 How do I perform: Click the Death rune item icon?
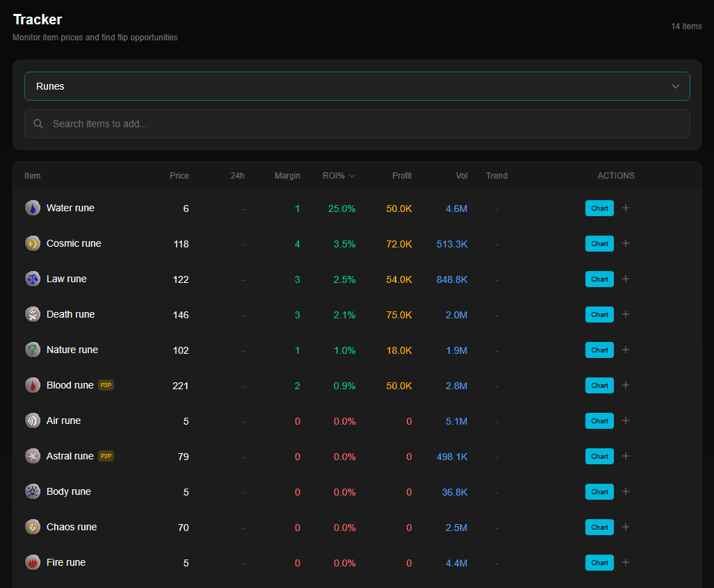coord(33,314)
